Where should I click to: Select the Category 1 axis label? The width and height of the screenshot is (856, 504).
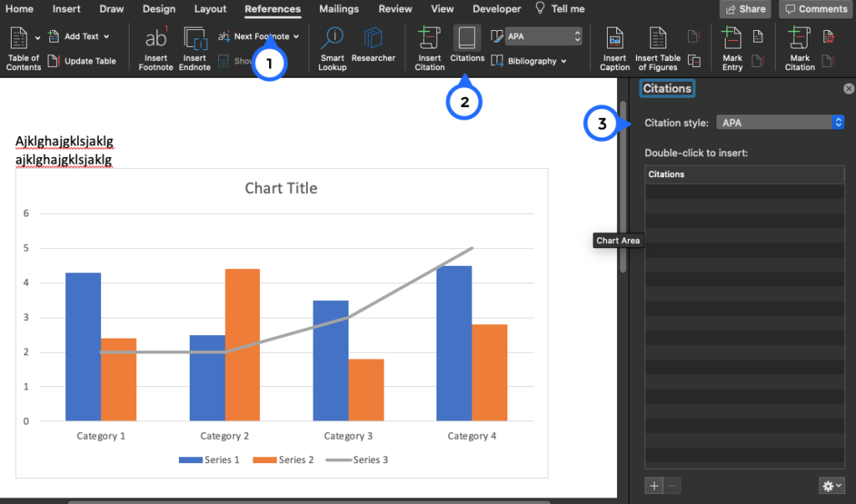pyautogui.click(x=101, y=435)
